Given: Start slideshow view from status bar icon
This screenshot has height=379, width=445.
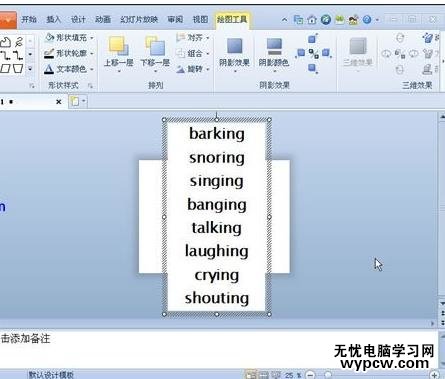Looking at the screenshot, I should [275, 375].
